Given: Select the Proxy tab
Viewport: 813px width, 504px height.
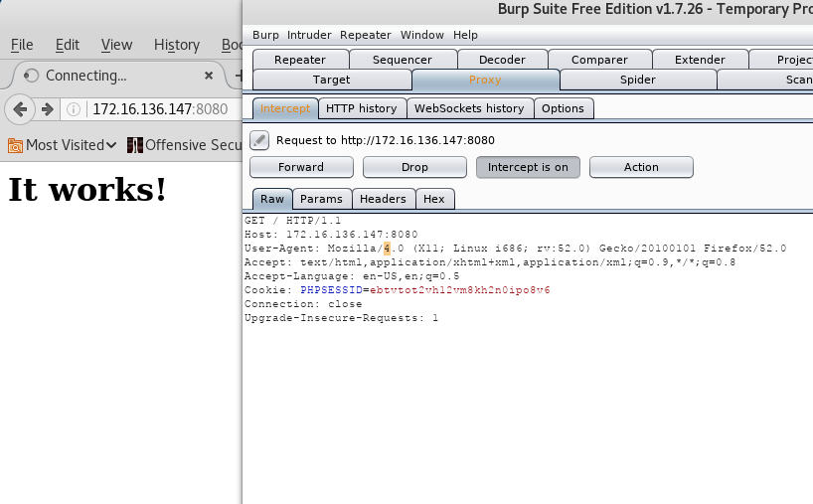Looking at the screenshot, I should 485,80.
